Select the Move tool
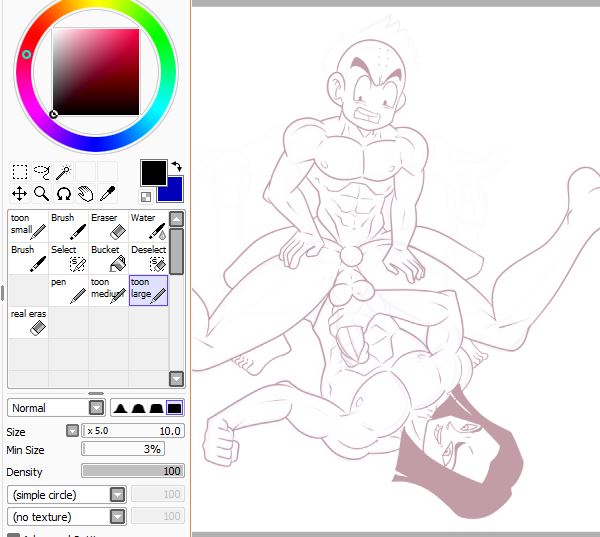 [19, 193]
